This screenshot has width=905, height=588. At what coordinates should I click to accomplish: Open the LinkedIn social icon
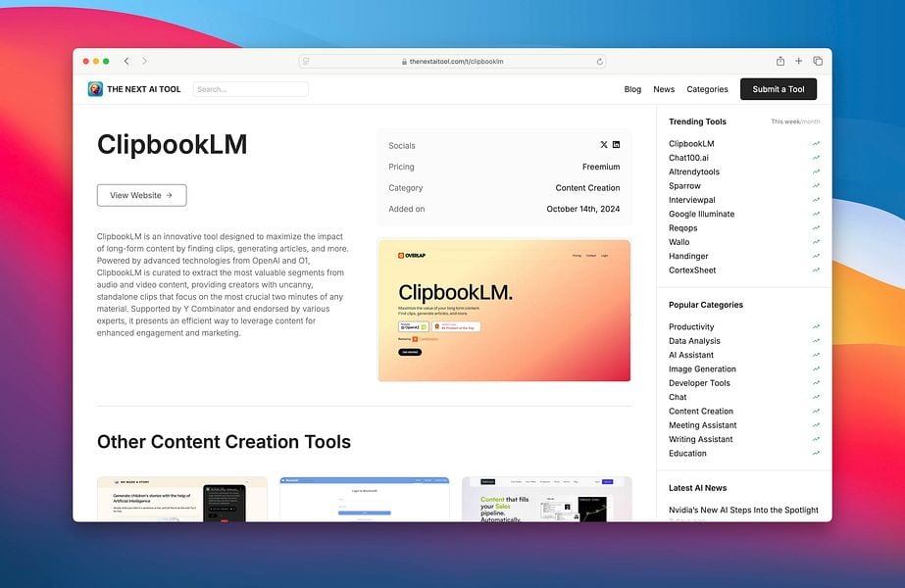[x=617, y=145]
